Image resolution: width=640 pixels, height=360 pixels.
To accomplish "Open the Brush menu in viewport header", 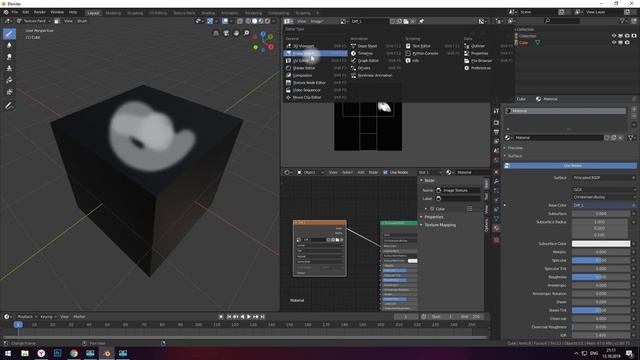I will click(x=82, y=21).
